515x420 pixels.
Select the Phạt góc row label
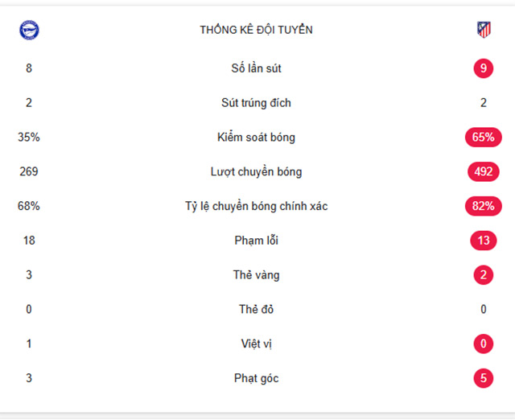click(x=256, y=378)
